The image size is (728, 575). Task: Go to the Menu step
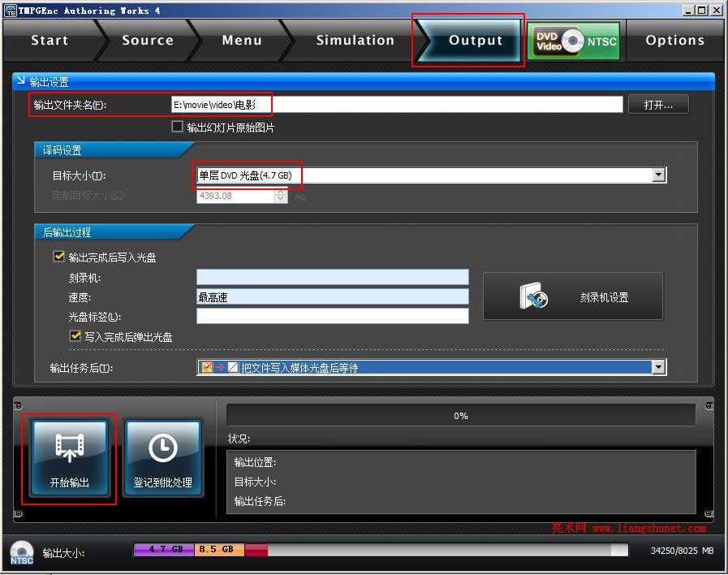point(241,41)
